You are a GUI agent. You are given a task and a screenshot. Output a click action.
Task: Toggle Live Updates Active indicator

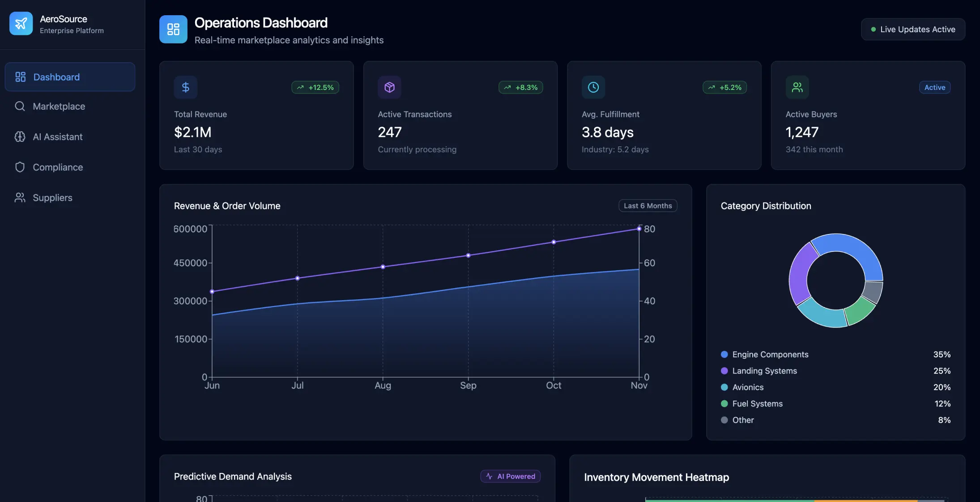[913, 29]
